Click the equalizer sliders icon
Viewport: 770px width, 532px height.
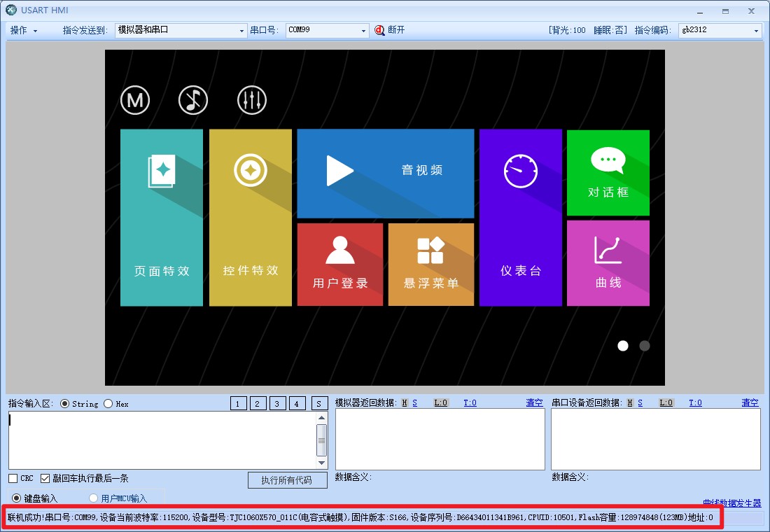tap(251, 101)
